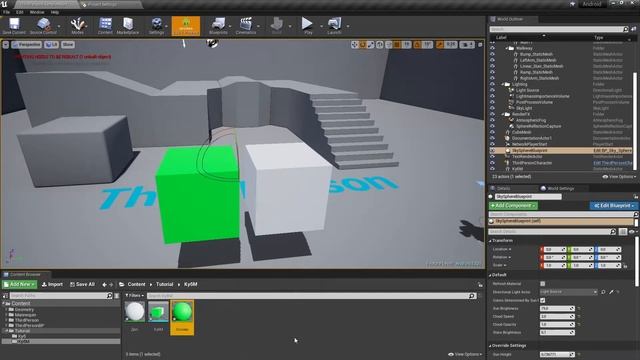Click the green Add Component button
Image resolution: width=640 pixels, height=360 pixels.
tap(513, 205)
